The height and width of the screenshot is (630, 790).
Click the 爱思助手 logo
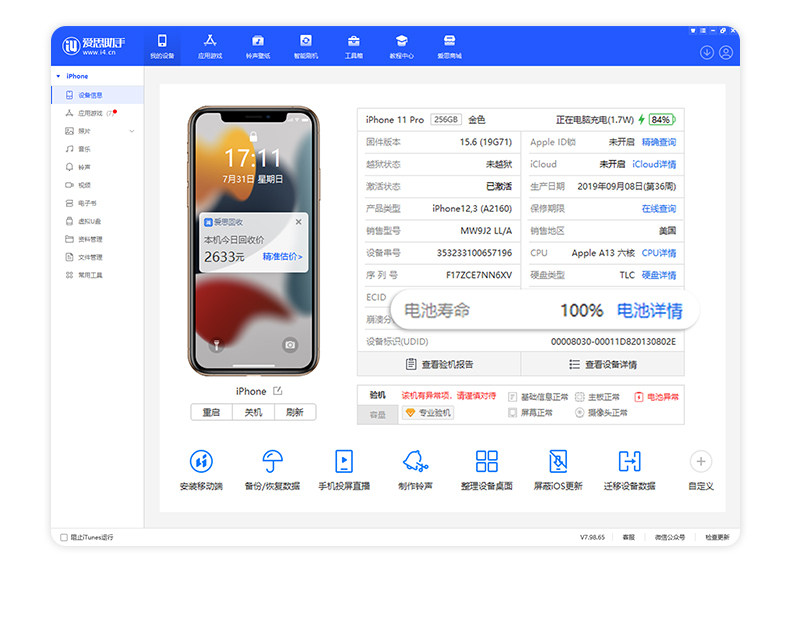[94, 45]
